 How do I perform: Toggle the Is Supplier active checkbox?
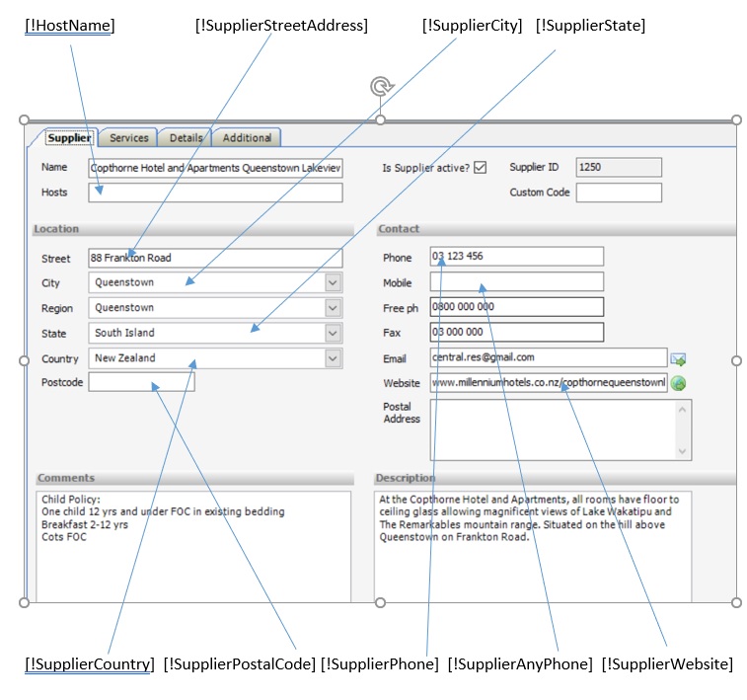(x=481, y=168)
